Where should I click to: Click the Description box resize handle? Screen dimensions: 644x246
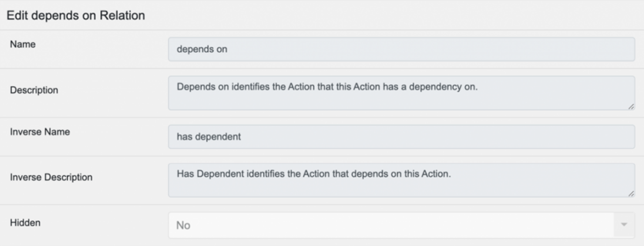(x=632, y=107)
